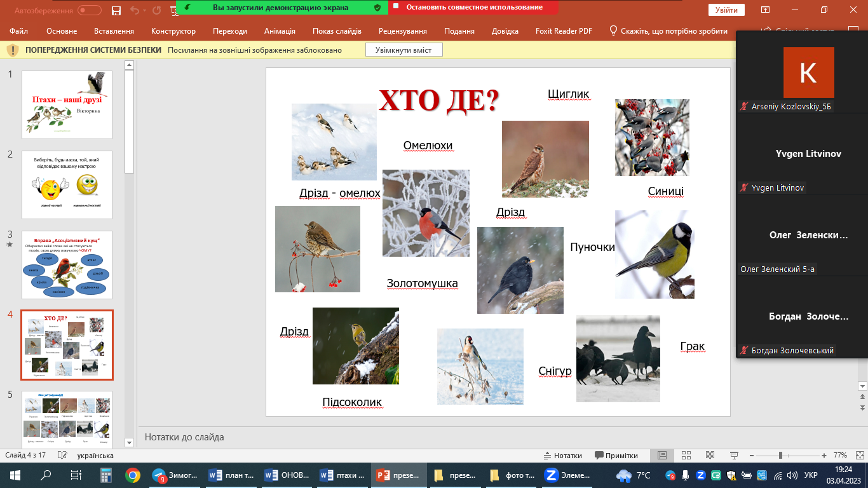Click the weather 7°C widget

[634, 475]
